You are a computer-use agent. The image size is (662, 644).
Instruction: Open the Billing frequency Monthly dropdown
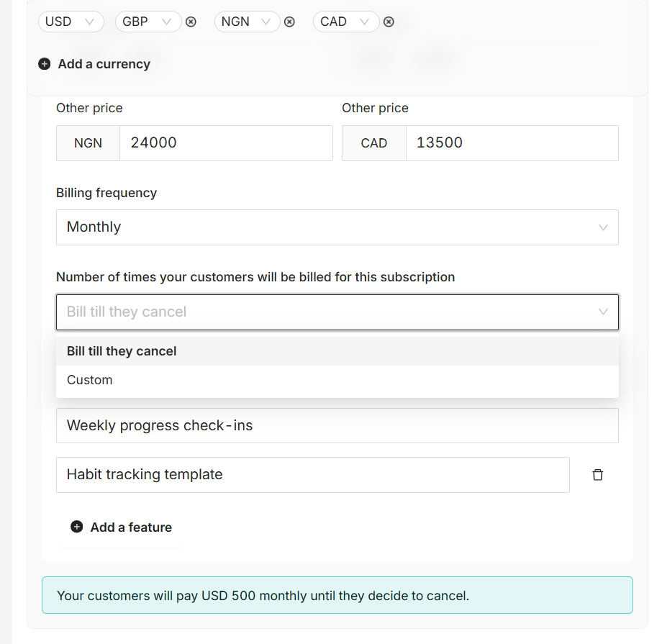click(337, 227)
